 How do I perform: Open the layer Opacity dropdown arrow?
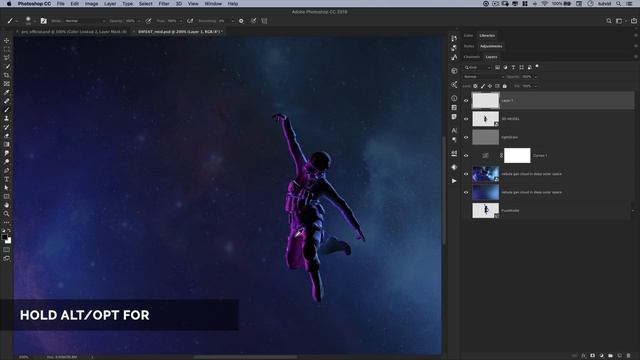pos(536,77)
